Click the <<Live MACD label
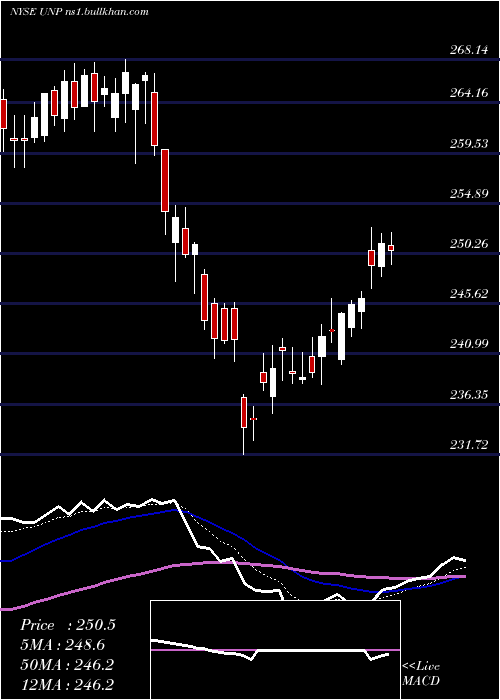The height and width of the screenshot is (700, 500). pyautogui.click(x=421, y=674)
